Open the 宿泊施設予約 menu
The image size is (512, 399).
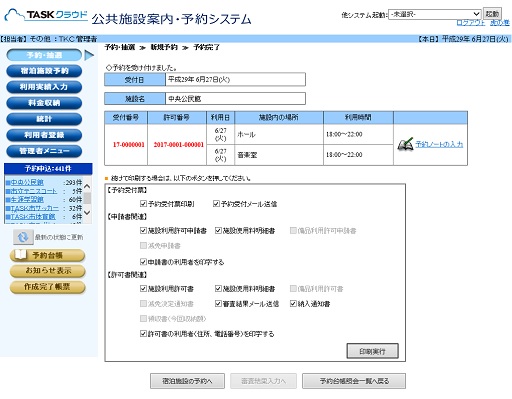click(x=44, y=71)
